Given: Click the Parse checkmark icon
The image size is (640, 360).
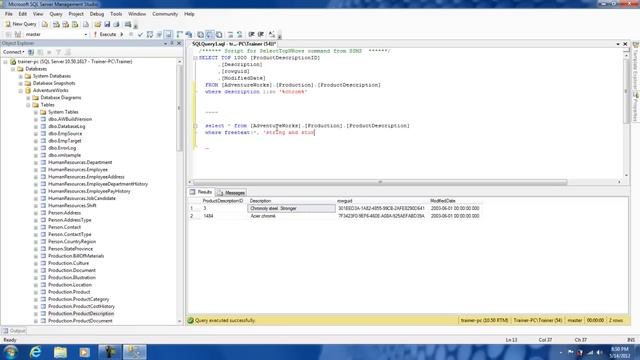Looking at the screenshot, I should 140,35.
